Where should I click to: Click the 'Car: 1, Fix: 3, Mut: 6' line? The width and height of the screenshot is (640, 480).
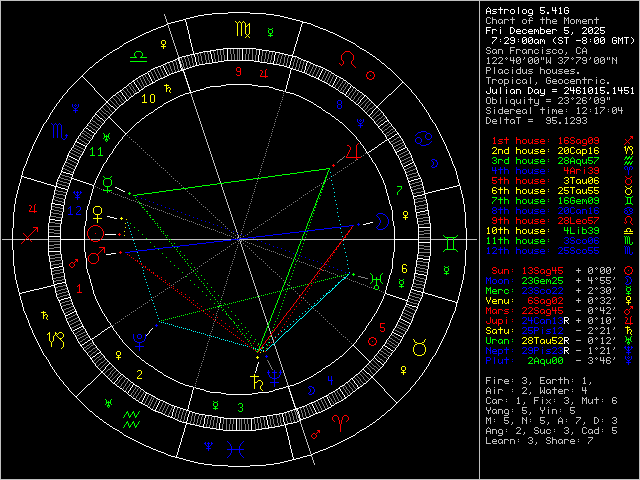[x=551, y=401]
